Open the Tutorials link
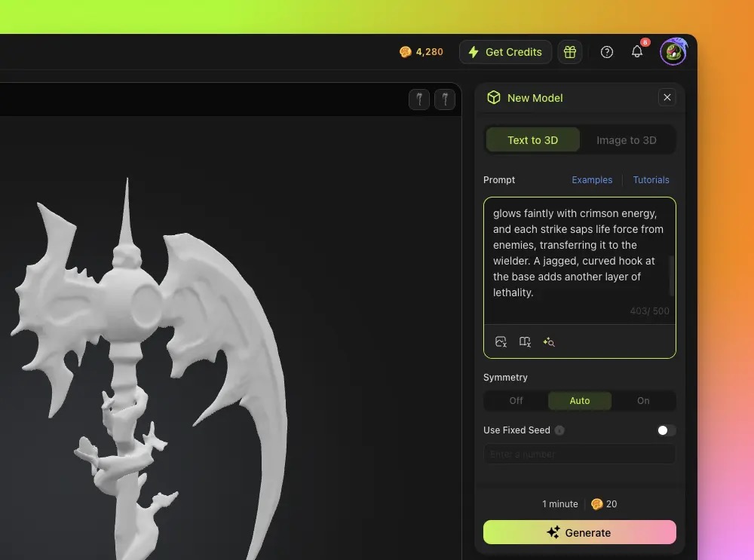Image resolution: width=754 pixels, height=560 pixels. point(651,179)
